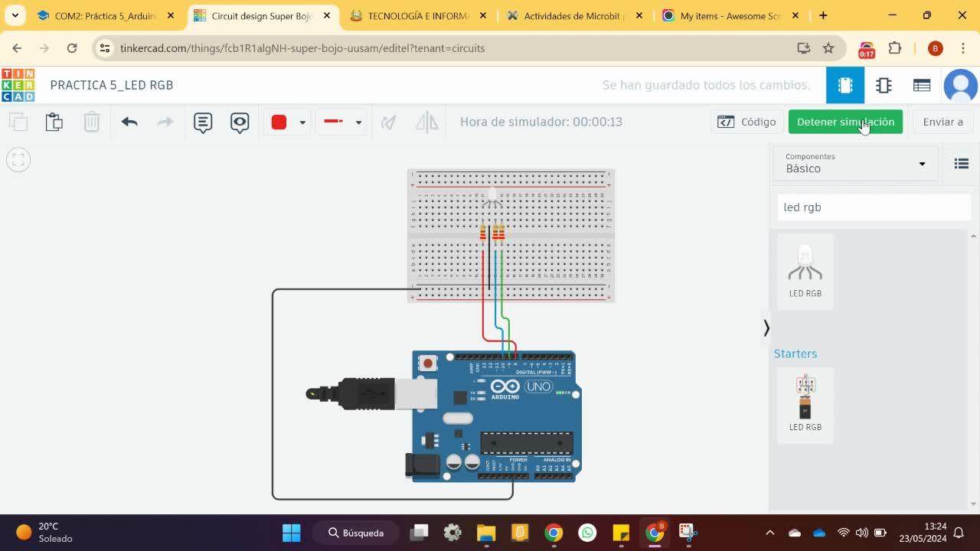Click Detener simulación button
This screenshot has width=980, height=551.
click(x=845, y=122)
